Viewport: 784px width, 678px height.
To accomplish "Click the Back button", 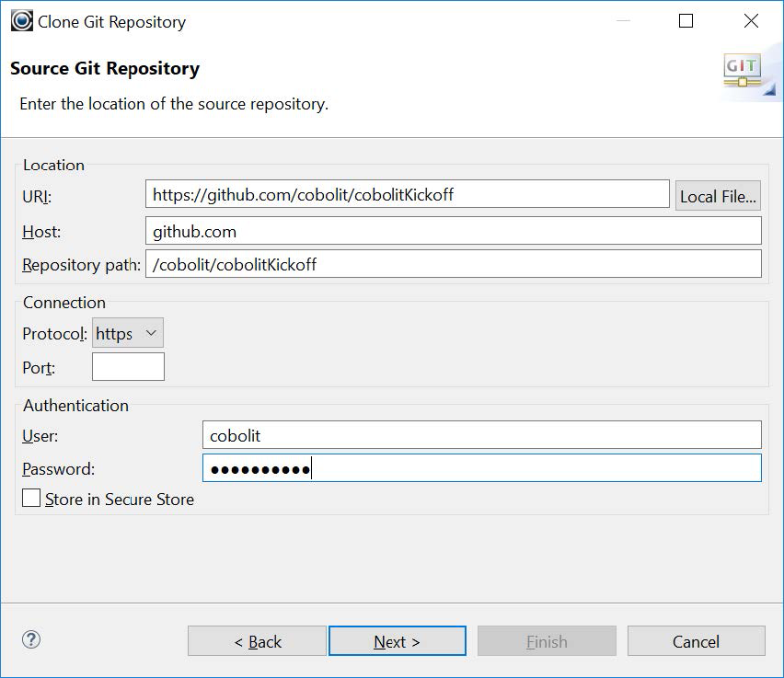I will 257,641.
